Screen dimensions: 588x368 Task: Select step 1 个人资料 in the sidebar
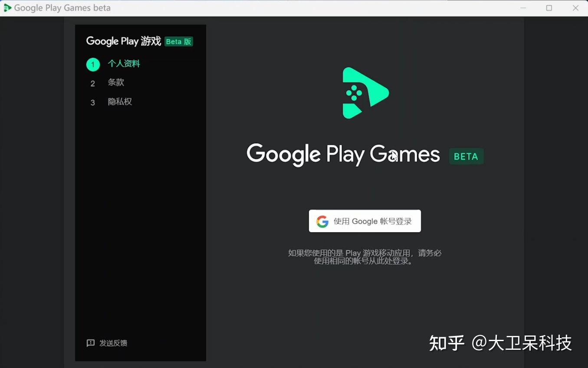tap(113, 64)
